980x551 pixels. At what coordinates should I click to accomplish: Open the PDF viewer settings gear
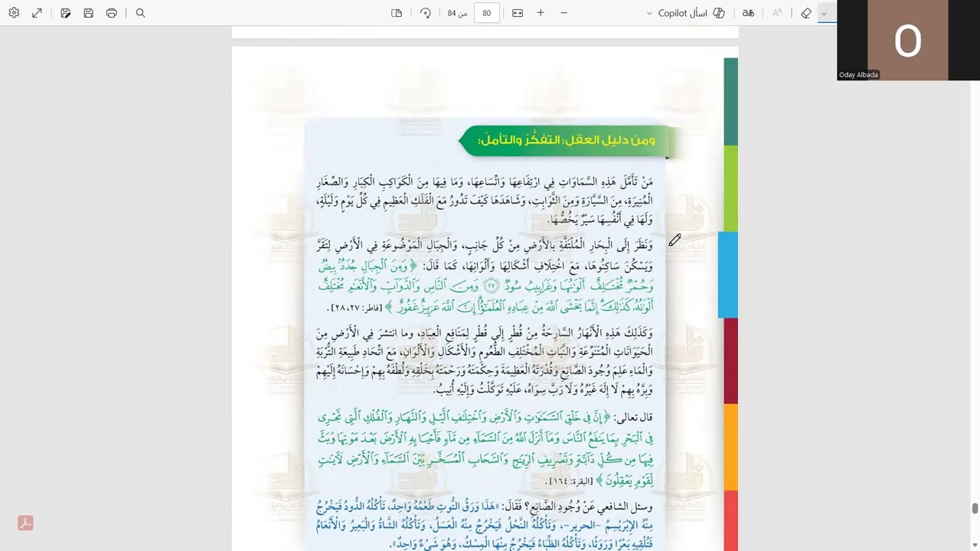14,13
